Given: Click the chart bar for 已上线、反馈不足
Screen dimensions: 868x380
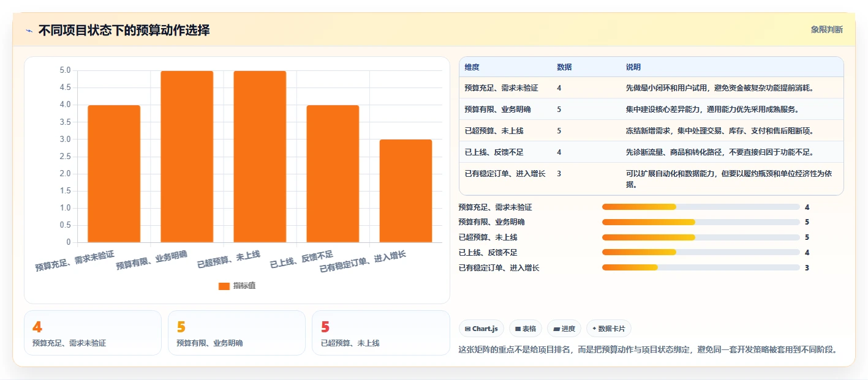Looking at the screenshot, I should [x=333, y=174].
